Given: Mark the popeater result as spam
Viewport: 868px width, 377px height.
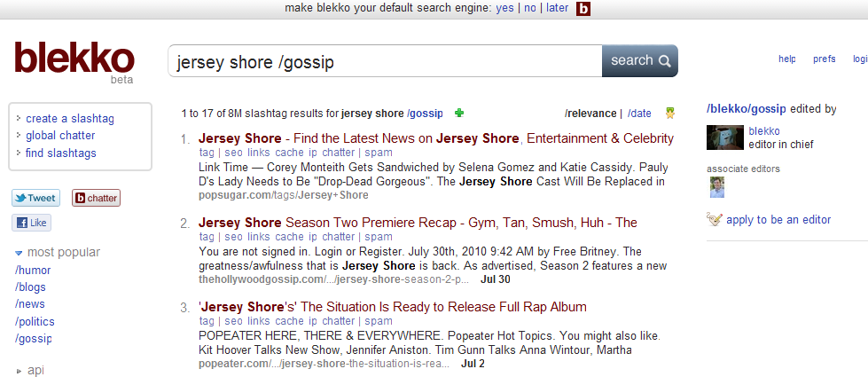Looking at the screenshot, I should (379, 321).
